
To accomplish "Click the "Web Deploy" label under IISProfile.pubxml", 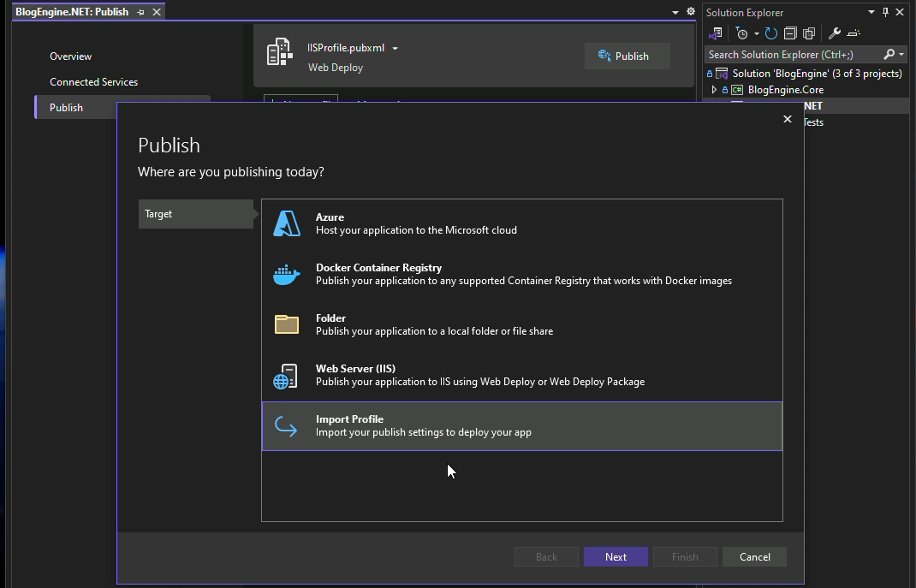I will tap(336, 68).
